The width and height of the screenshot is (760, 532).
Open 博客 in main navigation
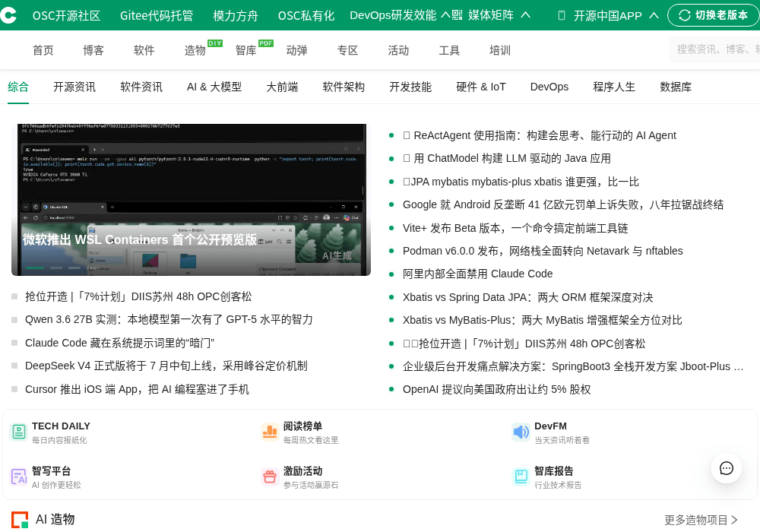[x=93, y=50]
